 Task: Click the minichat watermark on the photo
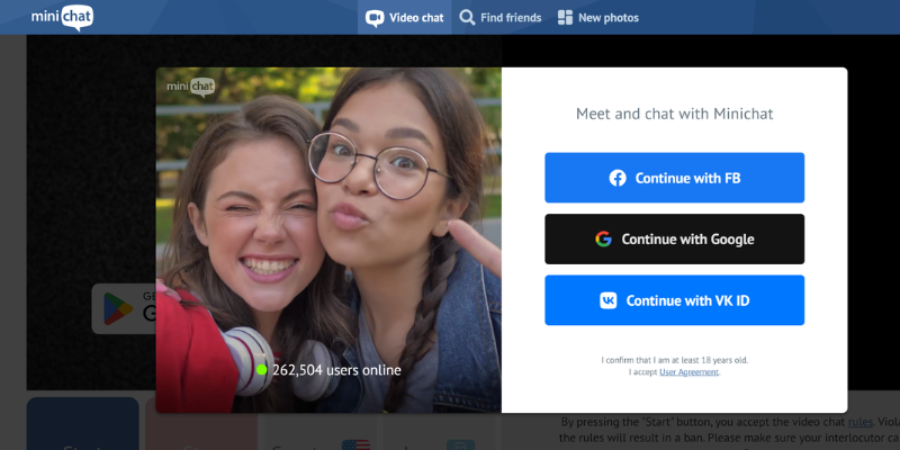(190, 87)
